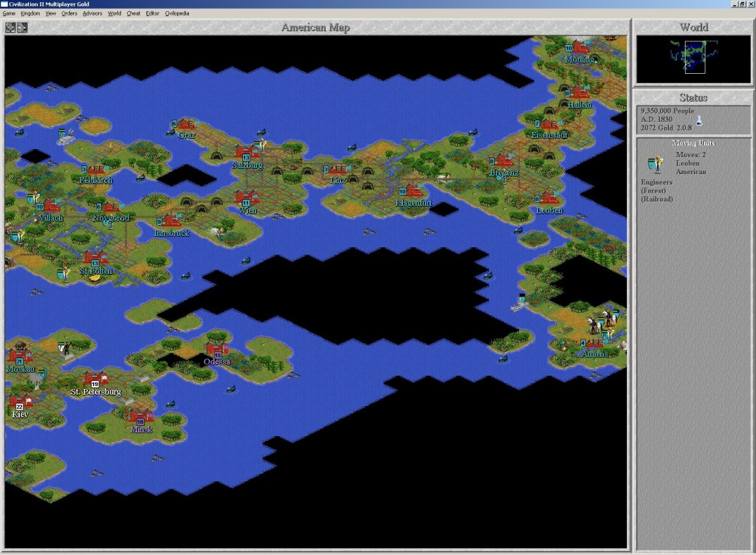Image resolution: width=756 pixels, height=555 pixels.
Task: Open the Eisenstadt city icon
Action: click(547, 124)
